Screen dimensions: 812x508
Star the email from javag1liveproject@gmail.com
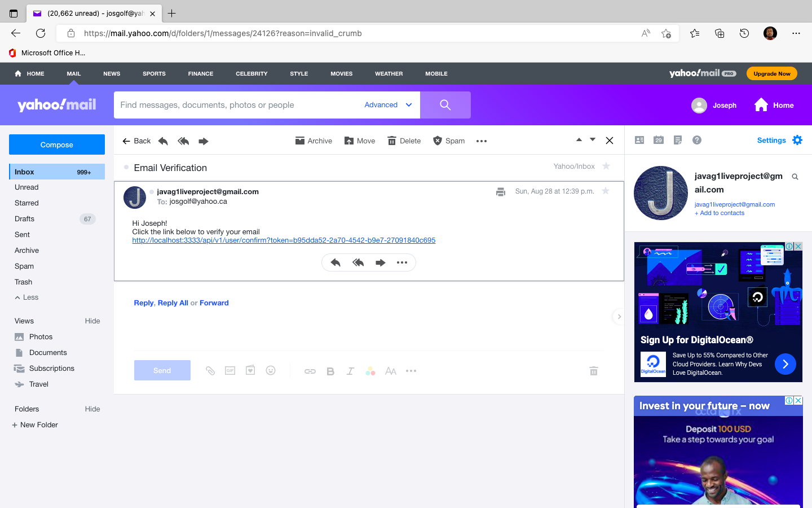click(x=605, y=191)
